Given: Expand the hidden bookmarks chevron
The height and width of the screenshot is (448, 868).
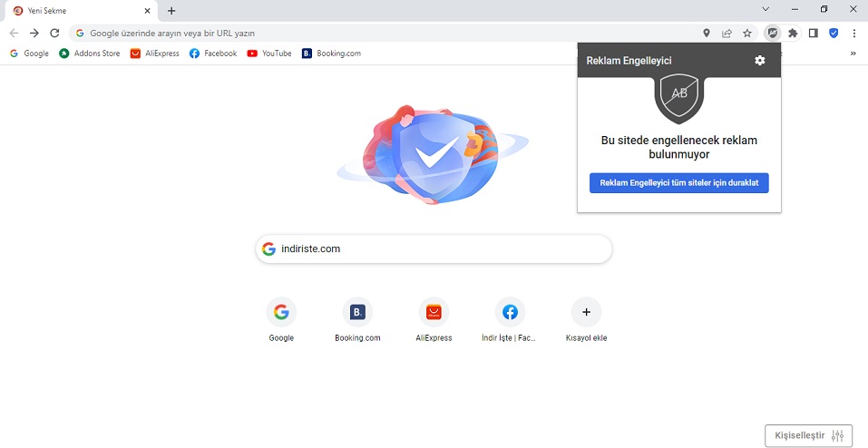Looking at the screenshot, I should pos(853,54).
